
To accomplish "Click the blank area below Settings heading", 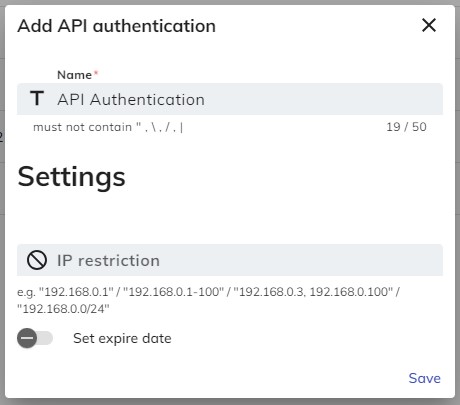I will coord(230,218).
